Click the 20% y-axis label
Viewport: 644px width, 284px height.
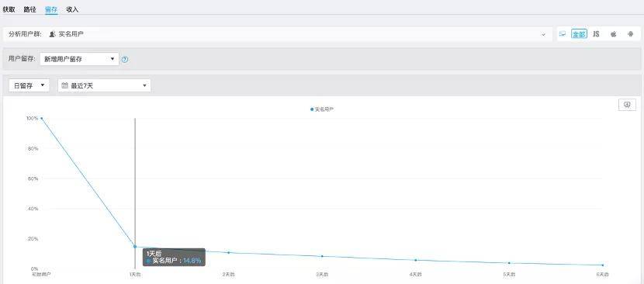pos(33,239)
